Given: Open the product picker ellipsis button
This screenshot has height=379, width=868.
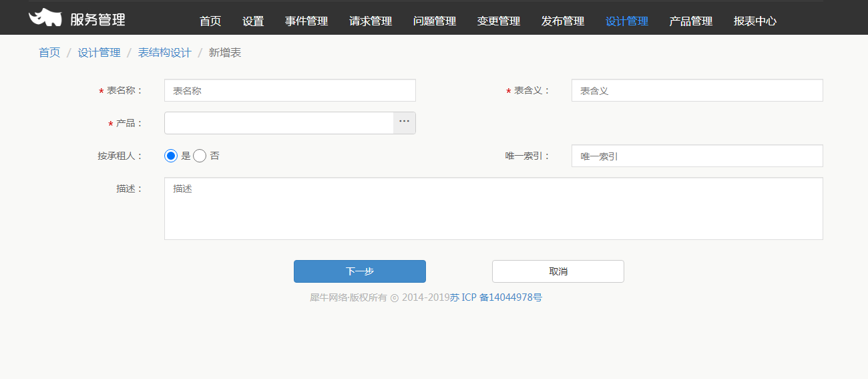Looking at the screenshot, I should point(404,123).
